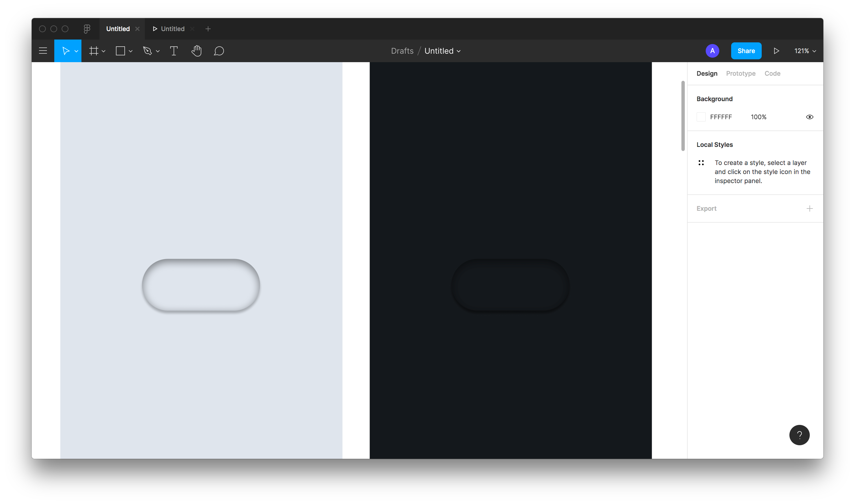The height and width of the screenshot is (504, 855).
Task: Select the Frame tool
Action: point(94,51)
